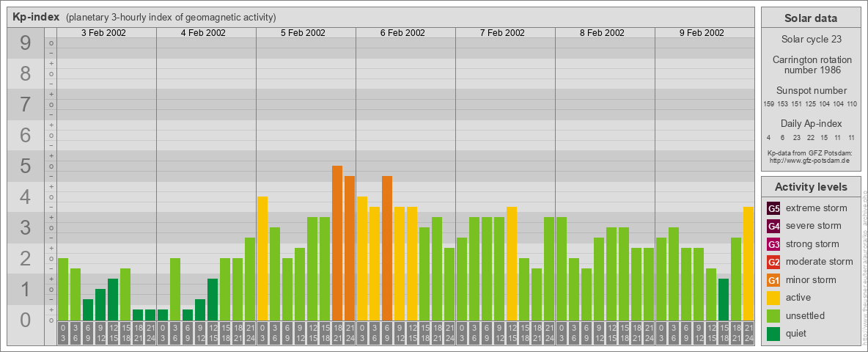Click the Activity levels panel heading
The width and height of the screenshot is (868, 352).
click(811, 187)
